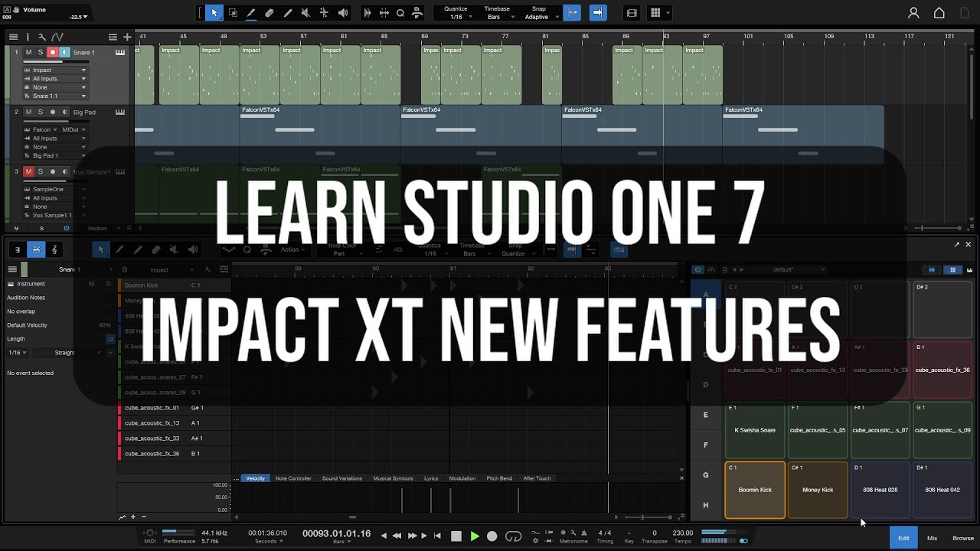Screen dimensions: 980x551
Task: Choose the Split tool
Action: coord(251,12)
